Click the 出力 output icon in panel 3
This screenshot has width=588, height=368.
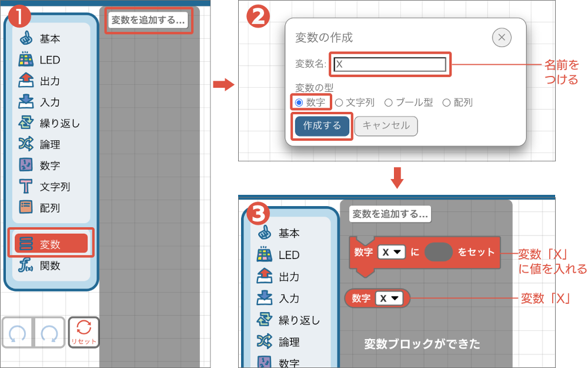[265, 276]
